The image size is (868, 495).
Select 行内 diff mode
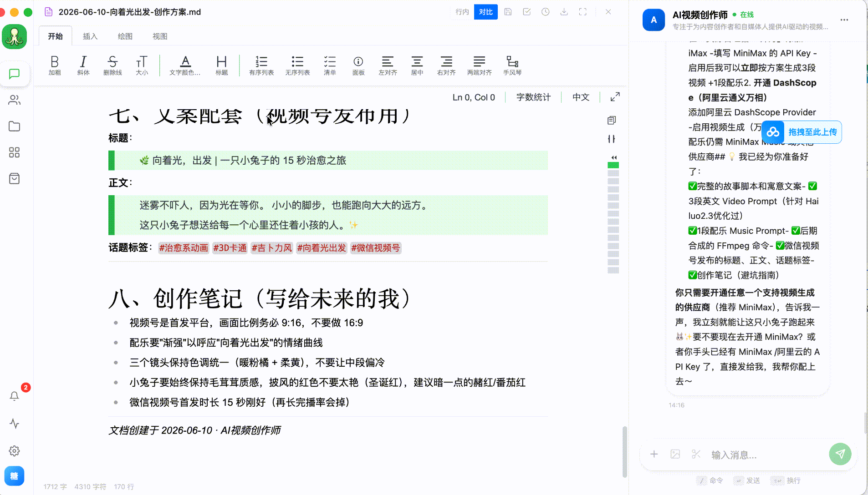[462, 12]
